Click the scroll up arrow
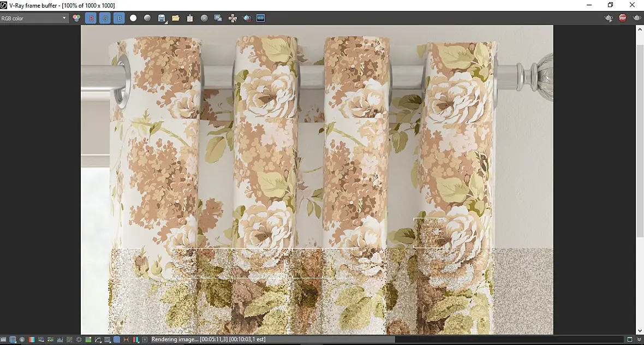Image resolution: width=644 pixels, height=345 pixels. pos(640,28)
